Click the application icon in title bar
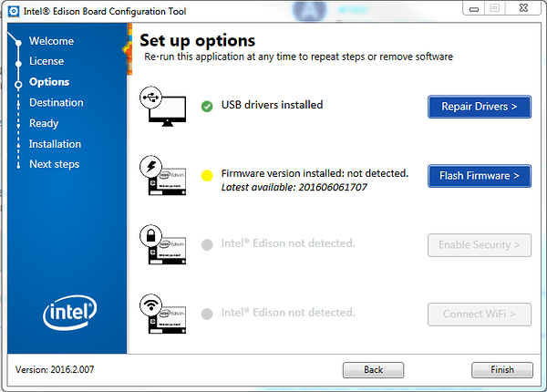Image resolution: width=547 pixels, height=392 pixels. (x=14, y=11)
